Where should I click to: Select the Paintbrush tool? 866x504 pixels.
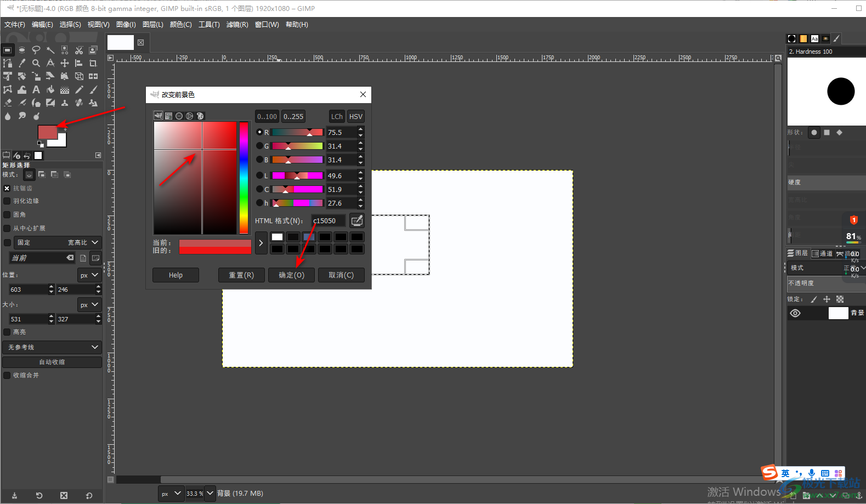coord(93,89)
